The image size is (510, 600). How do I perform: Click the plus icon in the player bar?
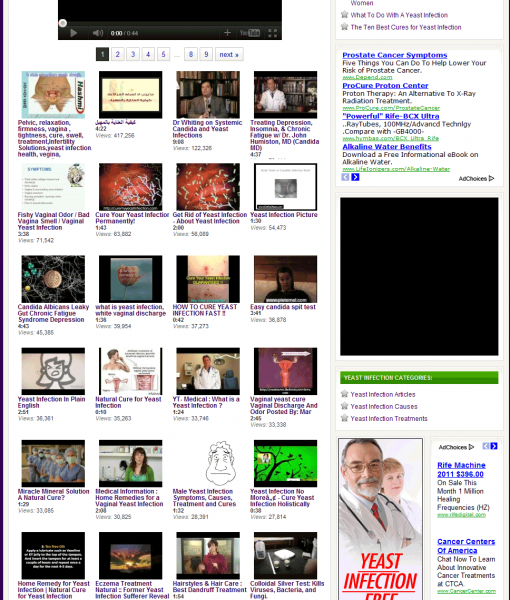coord(227,33)
